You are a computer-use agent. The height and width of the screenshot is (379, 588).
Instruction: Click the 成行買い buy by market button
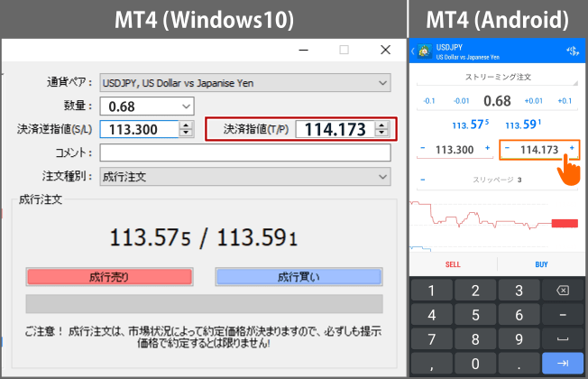click(x=299, y=277)
